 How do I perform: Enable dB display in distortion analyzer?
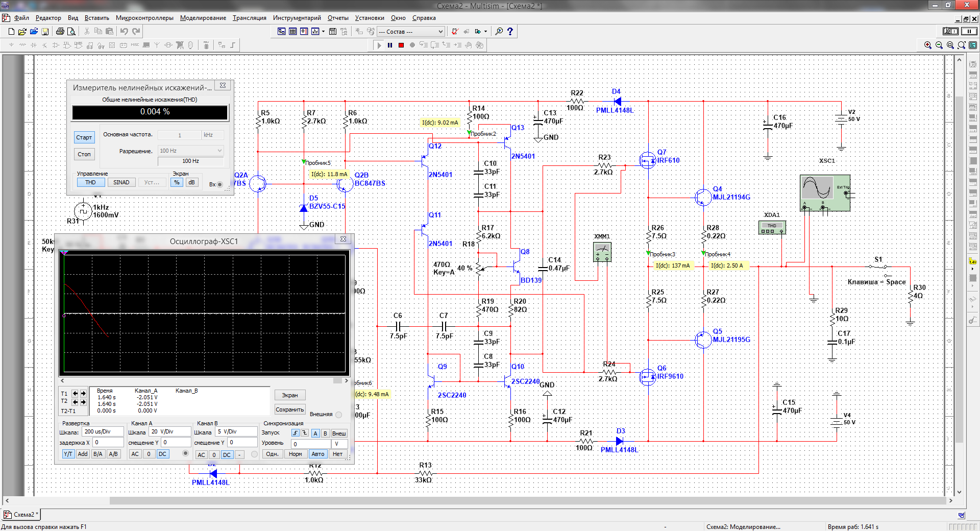tap(191, 182)
